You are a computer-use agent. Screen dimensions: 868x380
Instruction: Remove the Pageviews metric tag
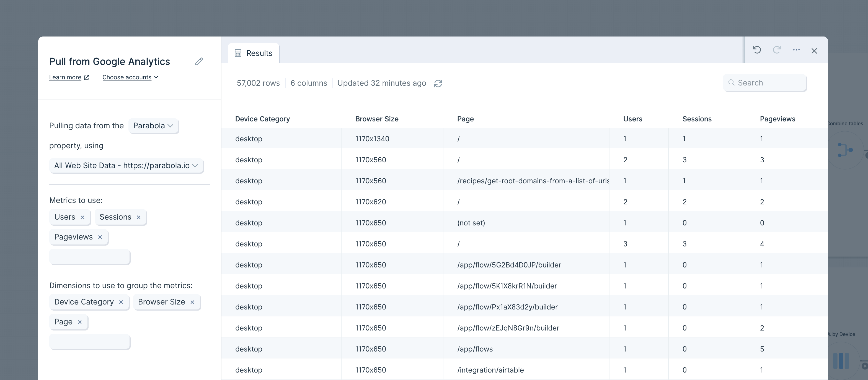click(100, 237)
